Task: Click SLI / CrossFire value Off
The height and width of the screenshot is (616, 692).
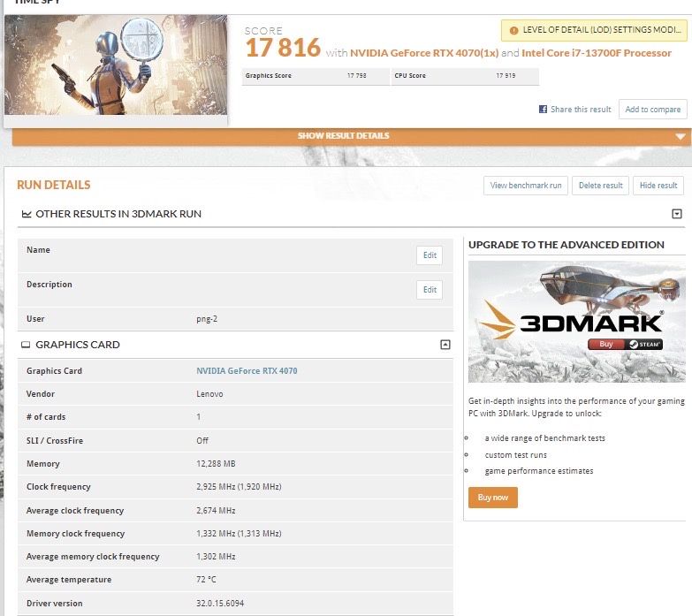Action: [x=202, y=440]
